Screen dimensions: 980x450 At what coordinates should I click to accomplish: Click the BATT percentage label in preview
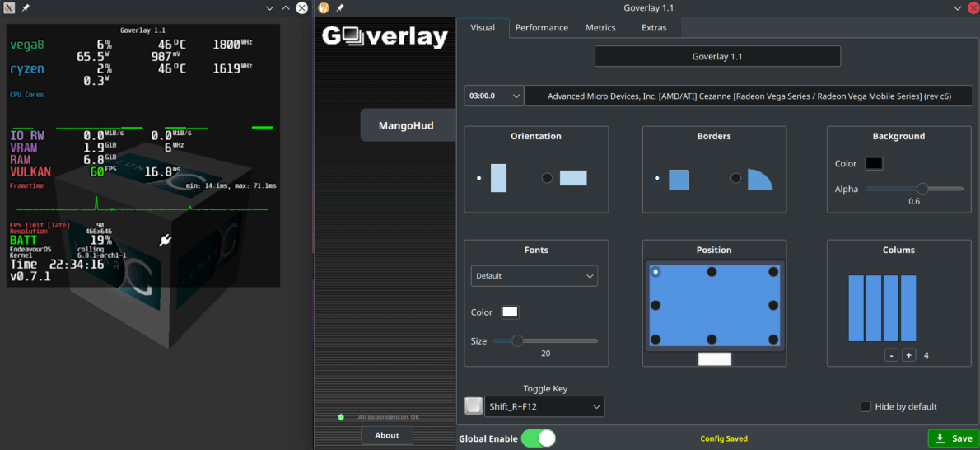[23, 240]
